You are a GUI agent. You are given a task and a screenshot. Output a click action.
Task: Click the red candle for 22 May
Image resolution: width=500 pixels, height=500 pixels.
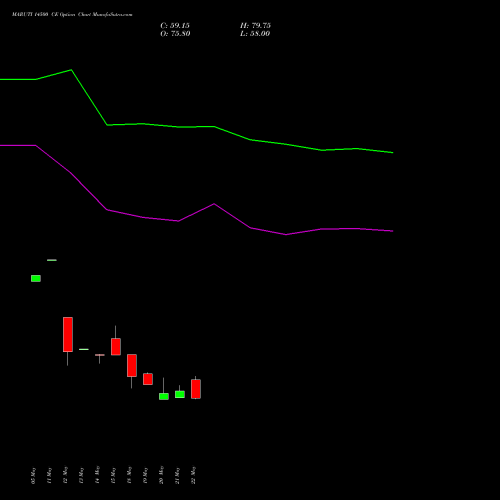tap(196, 389)
